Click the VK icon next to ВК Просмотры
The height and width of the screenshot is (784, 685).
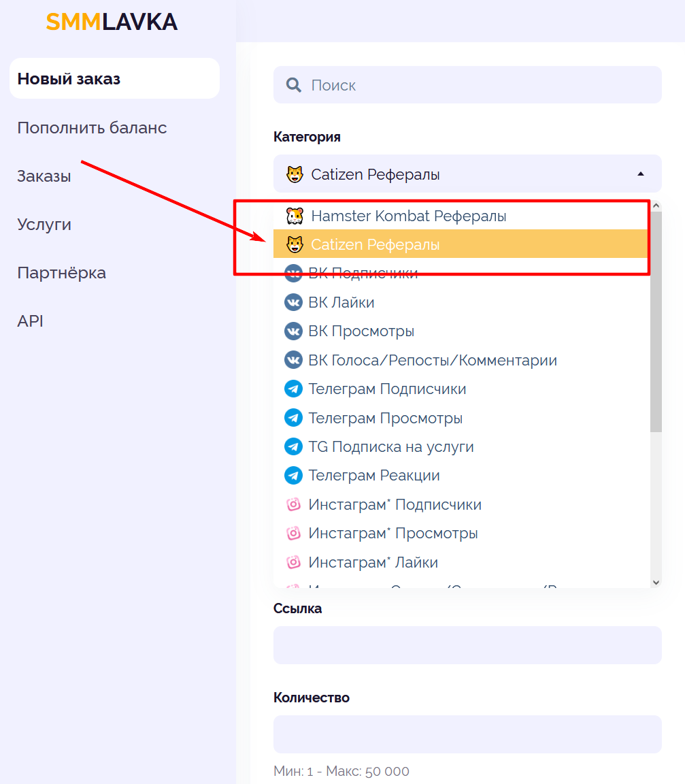pyautogui.click(x=293, y=331)
